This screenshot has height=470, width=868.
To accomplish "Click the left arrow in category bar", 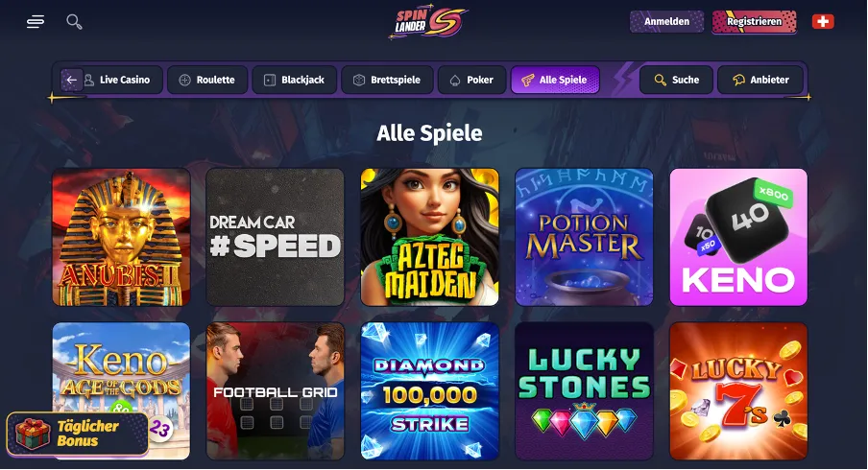I will (x=71, y=80).
